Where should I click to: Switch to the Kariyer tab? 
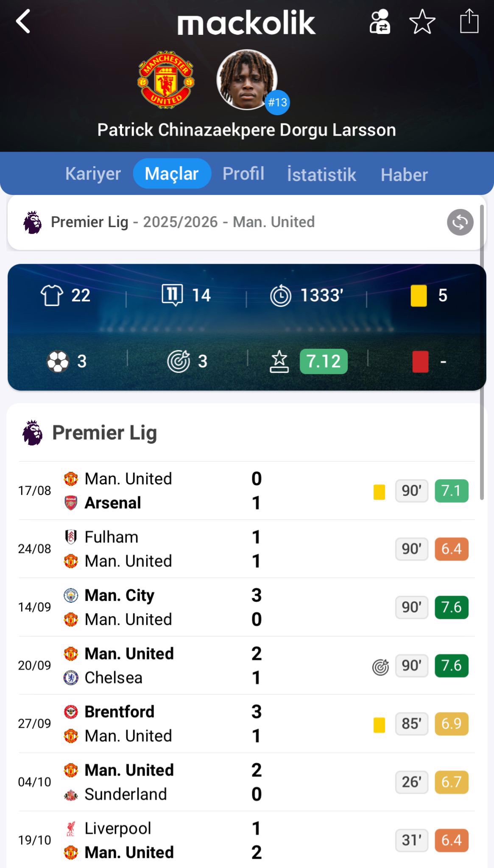click(93, 174)
